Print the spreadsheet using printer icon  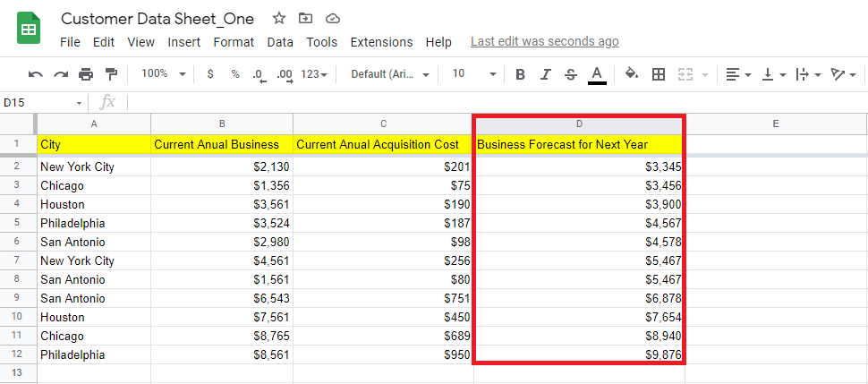click(86, 74)
